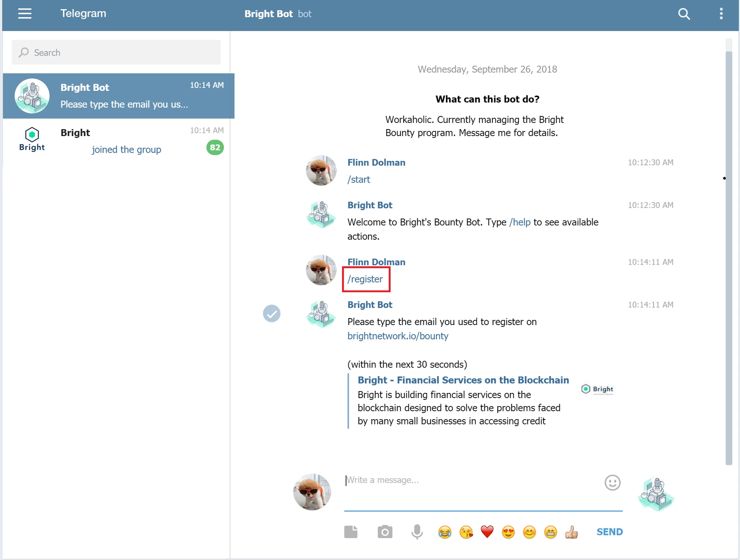Click the microphone voice message icon

click(x=417, y=532)
